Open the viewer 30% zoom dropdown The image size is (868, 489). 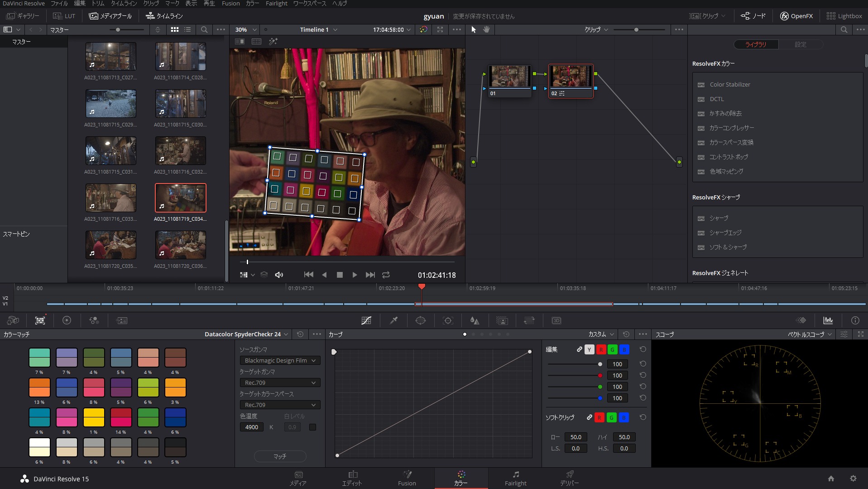tap(246, 29)
